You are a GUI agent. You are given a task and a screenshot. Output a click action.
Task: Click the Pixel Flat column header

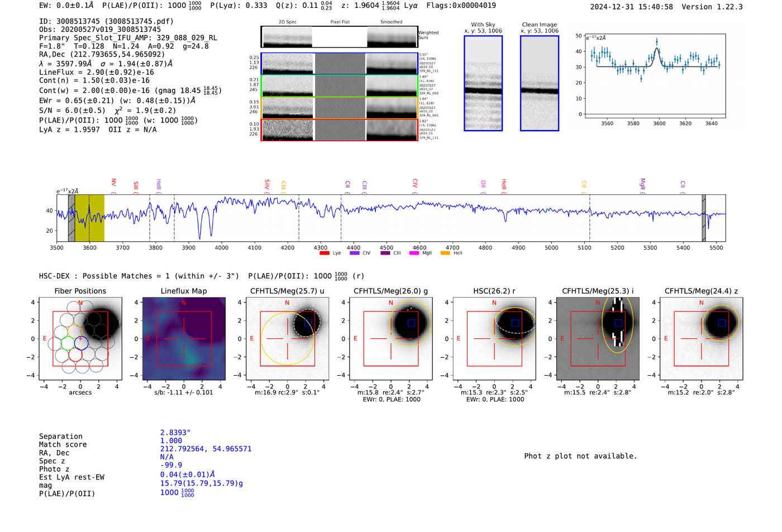[340, 22]
